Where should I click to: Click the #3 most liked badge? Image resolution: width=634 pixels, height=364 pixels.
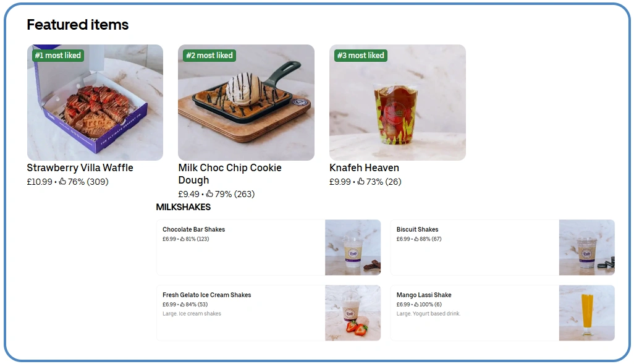361,56
